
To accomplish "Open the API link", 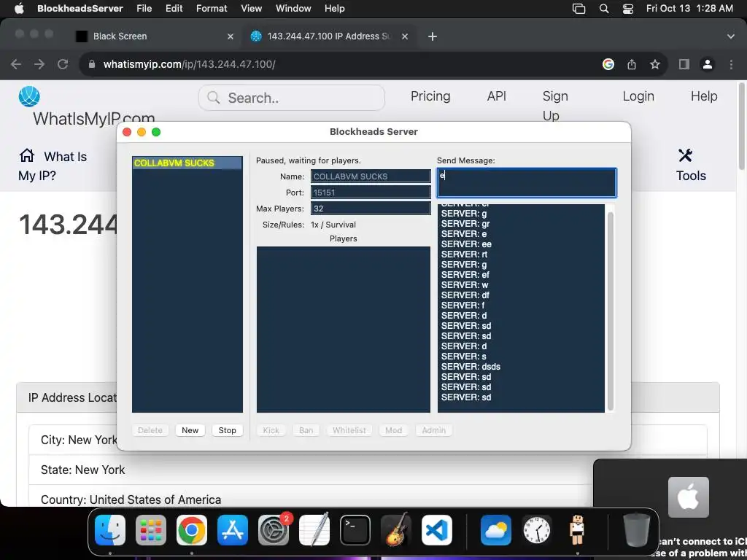I will [x=496, y=96].
